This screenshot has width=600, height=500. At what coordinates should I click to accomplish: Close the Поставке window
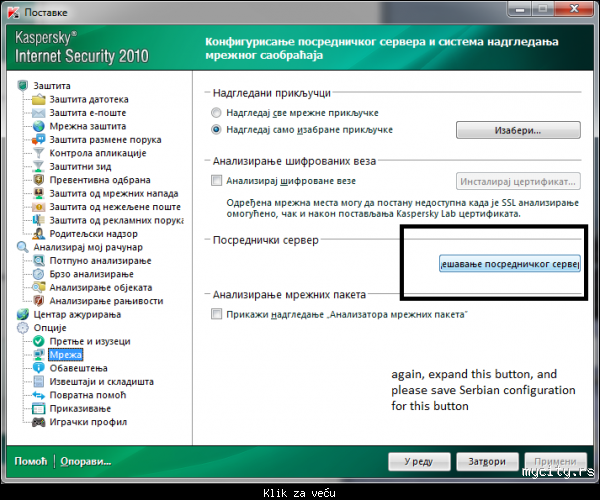[x=574, y=8]
